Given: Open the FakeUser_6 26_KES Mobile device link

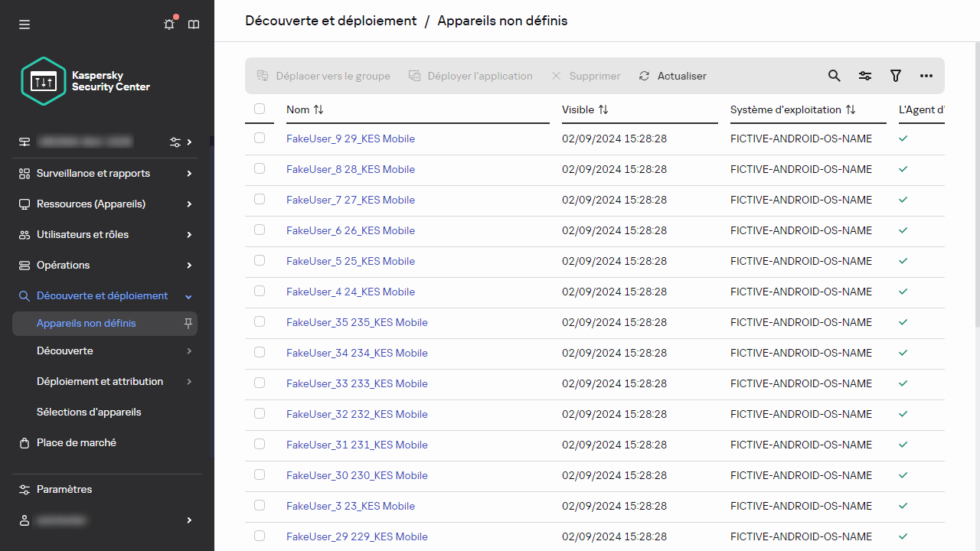Looking at the screenshot, I should pyautogui.click(x=350, y=230).
